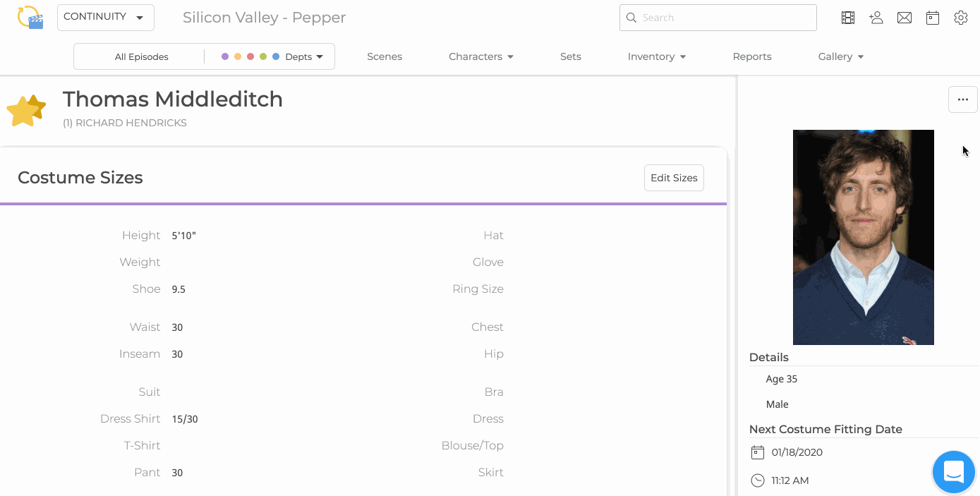Image resolution: width=980 pixels, height=496 pixels.
Task: Click the gold star icon beside Thomas Middleditch
Action: (26, 111)
